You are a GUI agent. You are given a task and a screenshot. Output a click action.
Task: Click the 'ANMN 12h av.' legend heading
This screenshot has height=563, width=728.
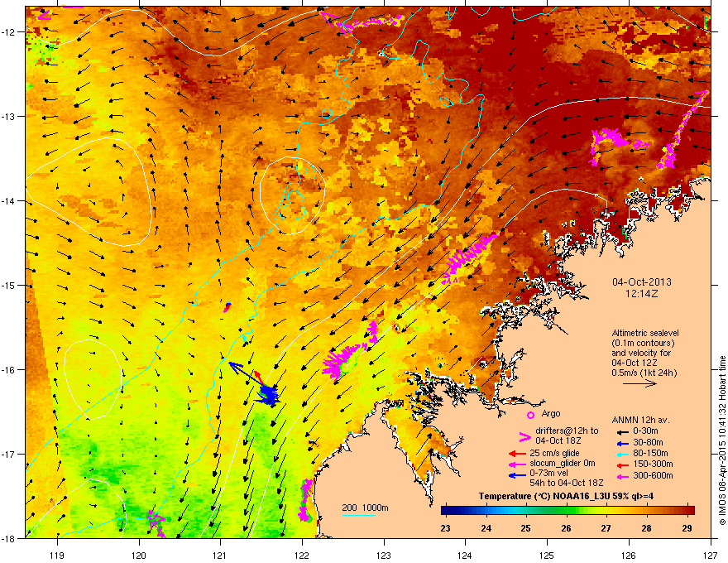[640, 421]
